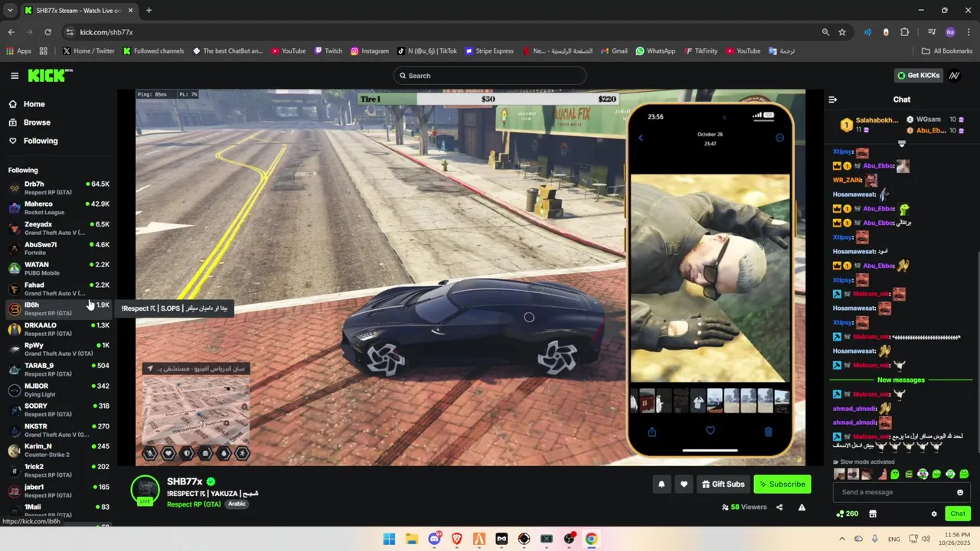Open the Chrome extensions puzzle icon

905,32
